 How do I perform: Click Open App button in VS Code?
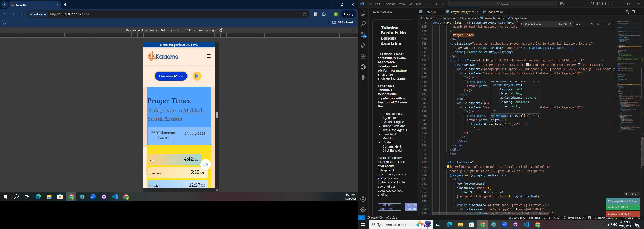point(631,194)
